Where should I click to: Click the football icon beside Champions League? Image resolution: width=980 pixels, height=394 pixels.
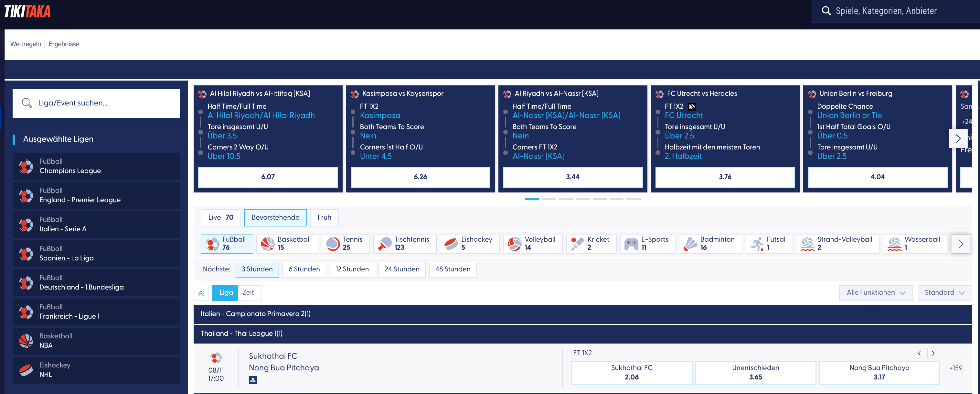[x=26, y=166]
